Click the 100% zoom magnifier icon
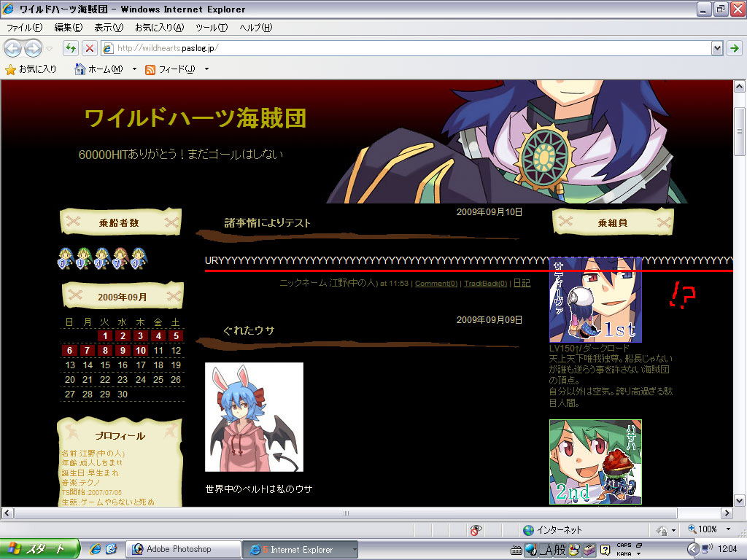The image size is (747, 560). click(692, 529)
